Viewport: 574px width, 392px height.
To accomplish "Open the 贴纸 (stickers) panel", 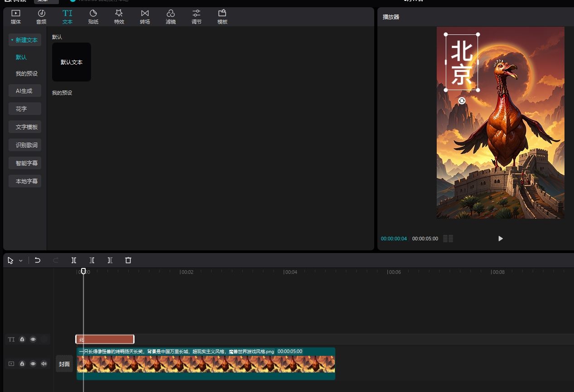I will (x=93, y=17).
